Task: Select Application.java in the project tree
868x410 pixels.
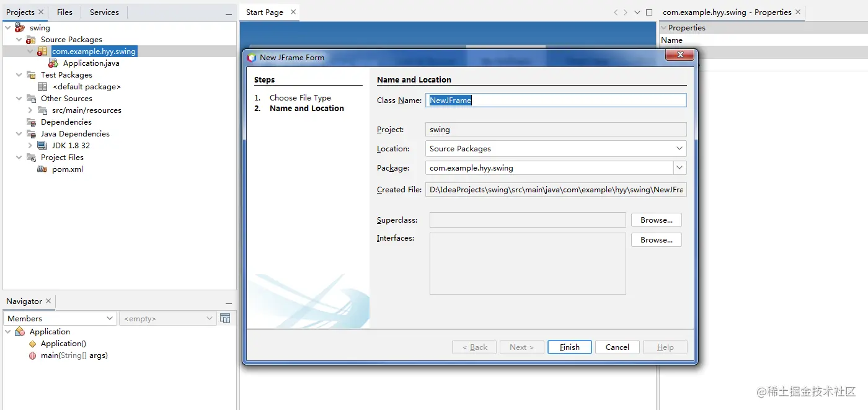Action: tap(91, 63)
